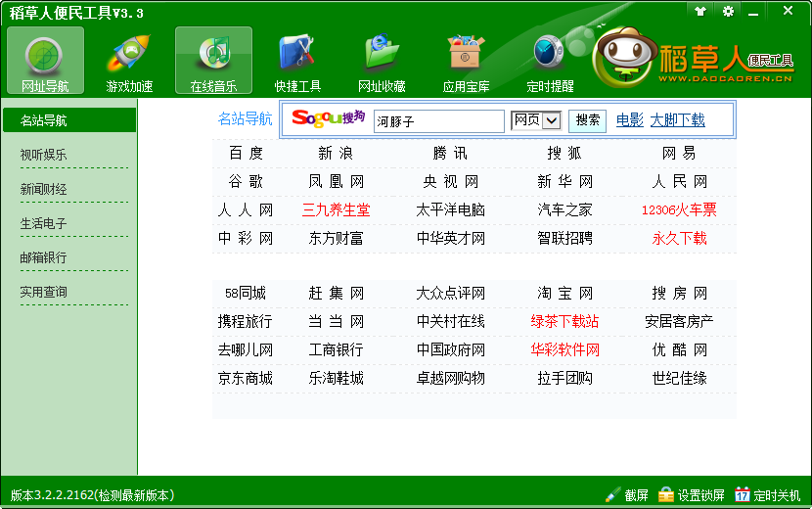The width and height of the screenshot is (812, 509).
Task: Select 实用查询 sidebar category
Action: [43, 292]
